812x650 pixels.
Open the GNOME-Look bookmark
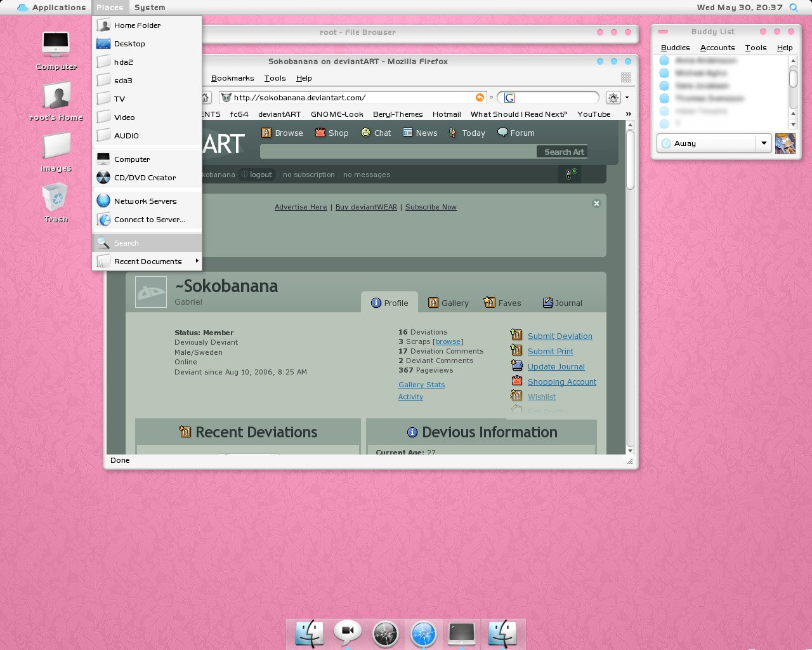[x=337, y=114]
